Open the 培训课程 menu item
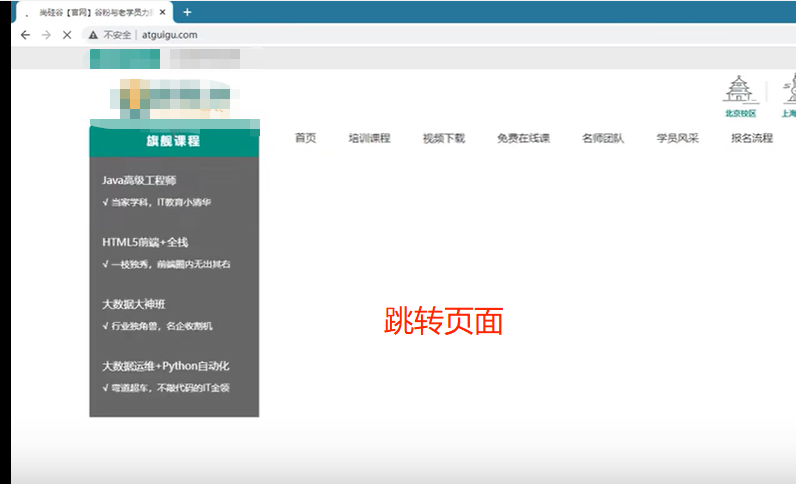 pos(370,138)
